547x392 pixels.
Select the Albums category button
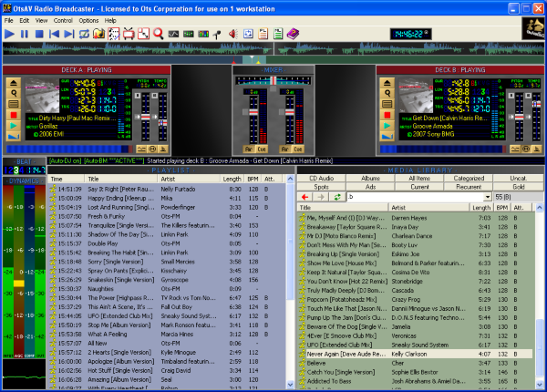point(369,178)
